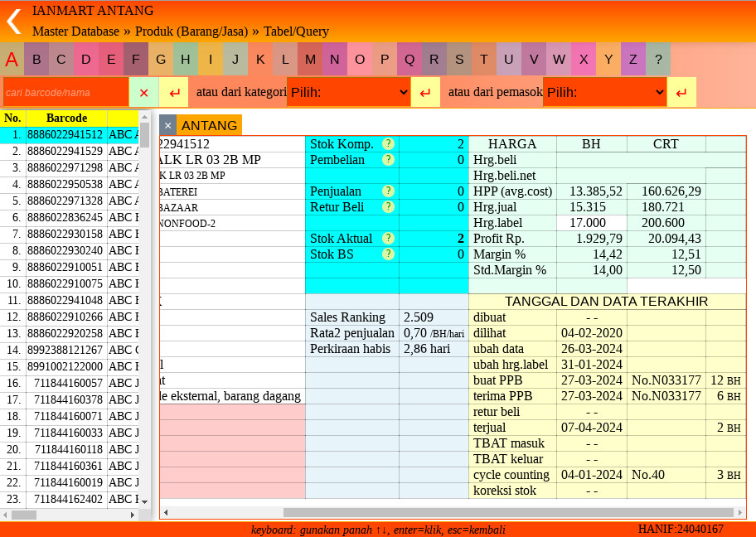The height and width of the screenshot is (537, 756).
Task: Open the kategori Pilih dropdown
Action: 349,92
